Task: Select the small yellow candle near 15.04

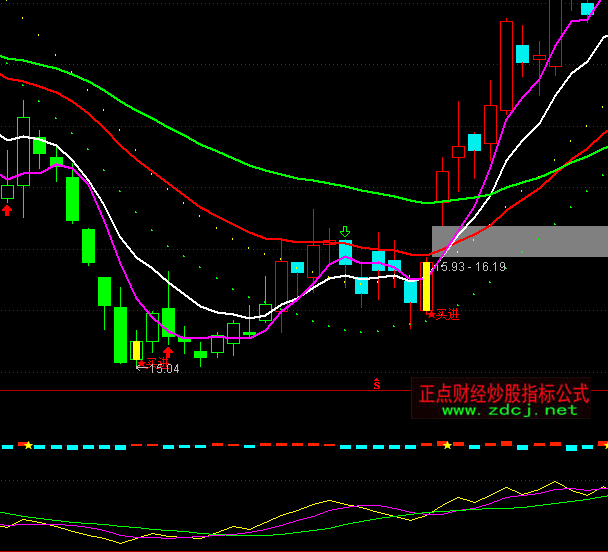Action: (x=136, y=350)
